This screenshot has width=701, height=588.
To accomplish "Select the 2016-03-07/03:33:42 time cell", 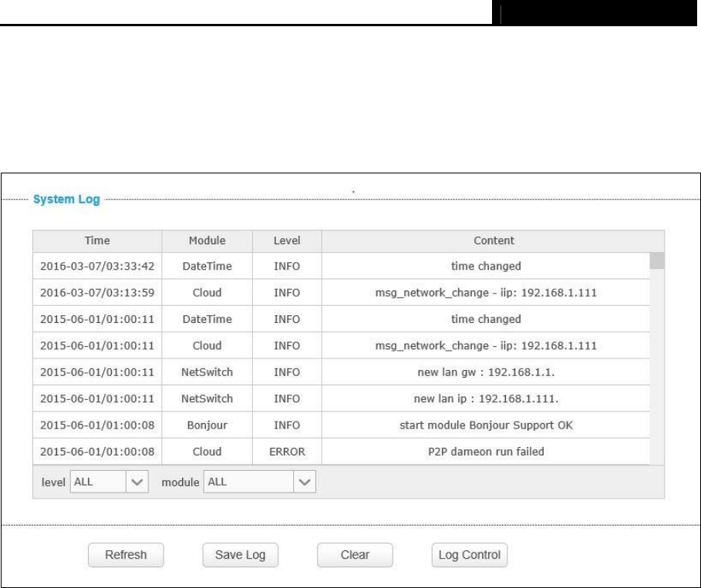I will [97, 267].
